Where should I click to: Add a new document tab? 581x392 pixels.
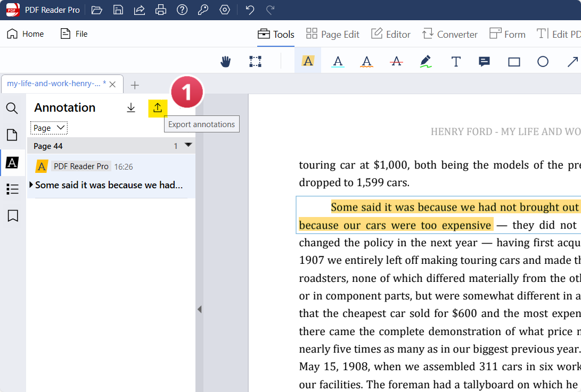pos(135,85)
